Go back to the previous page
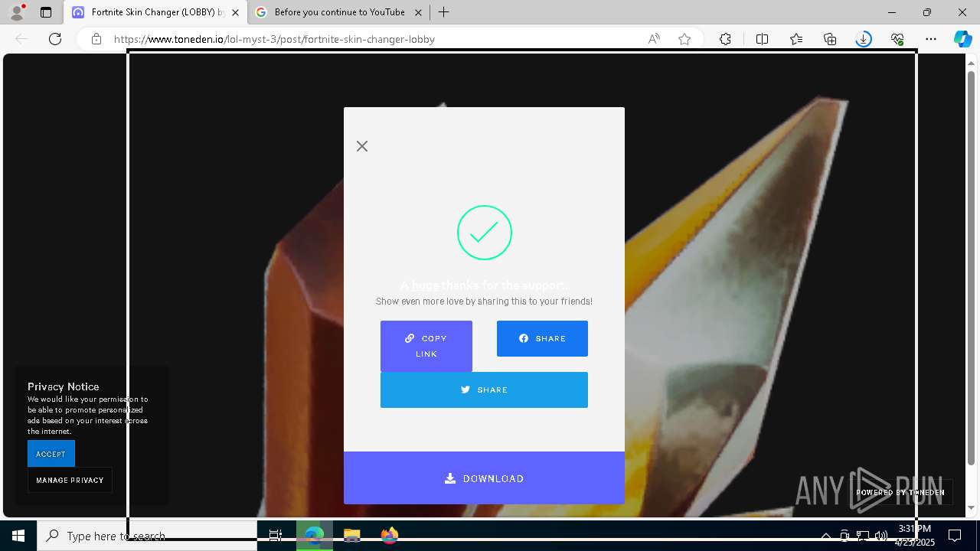This screenshot has width=980, height=551. [x=21, y=39]
